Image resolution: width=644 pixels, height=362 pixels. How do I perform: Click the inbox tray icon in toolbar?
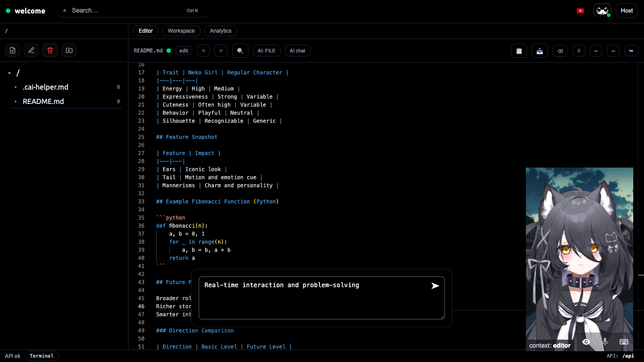tap(540, 51)
